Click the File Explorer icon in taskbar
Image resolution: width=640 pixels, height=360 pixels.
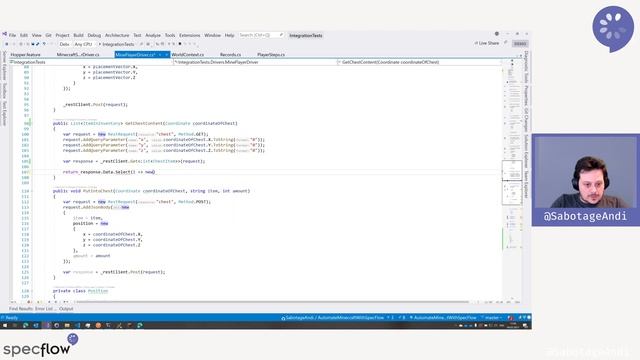click(x=67, y=325)
